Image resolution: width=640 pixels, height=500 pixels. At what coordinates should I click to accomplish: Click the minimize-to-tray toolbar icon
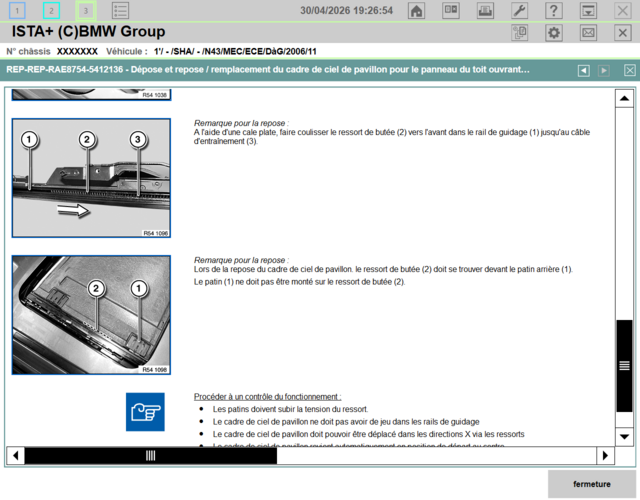point(588,11)
